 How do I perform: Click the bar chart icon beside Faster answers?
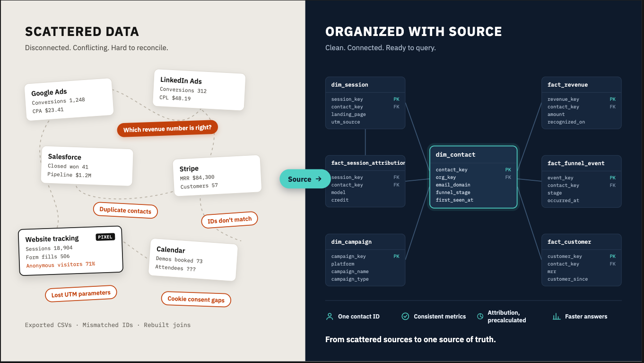(x=557, y=317)
